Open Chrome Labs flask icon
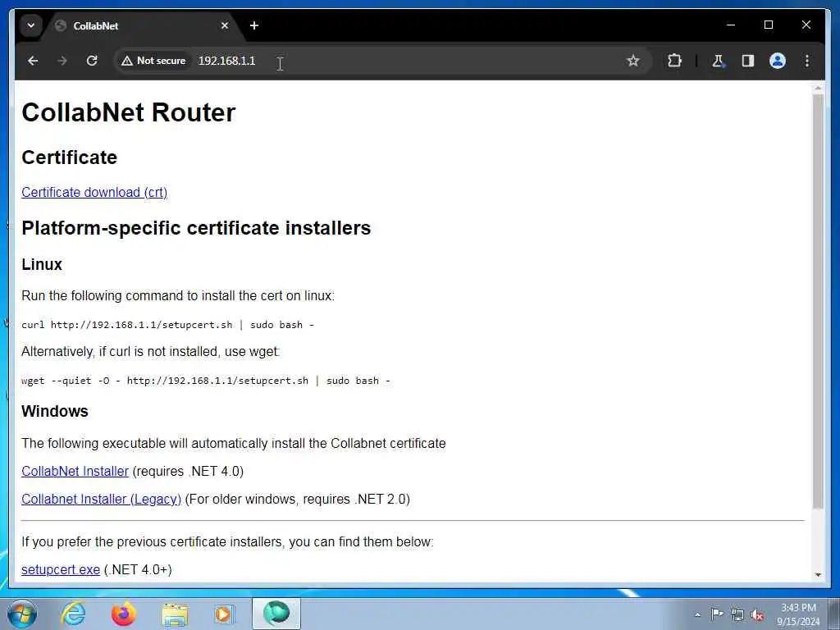Screen dimensions: 840x630 coord(718,61)
